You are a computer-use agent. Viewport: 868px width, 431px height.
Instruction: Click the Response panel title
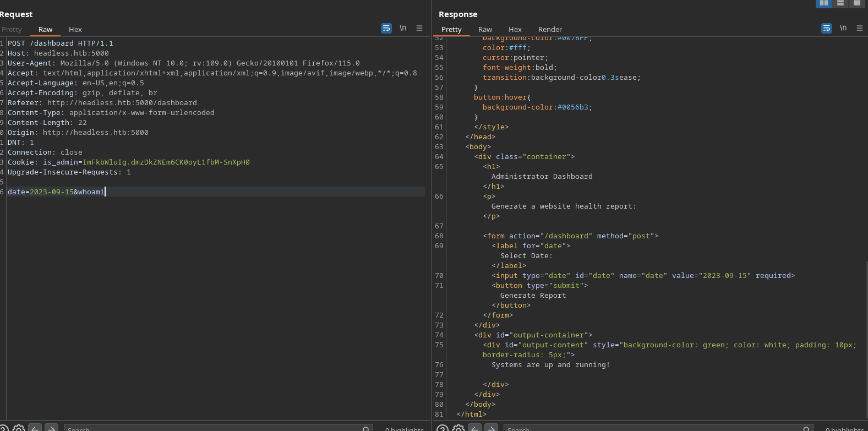[458, 14]
